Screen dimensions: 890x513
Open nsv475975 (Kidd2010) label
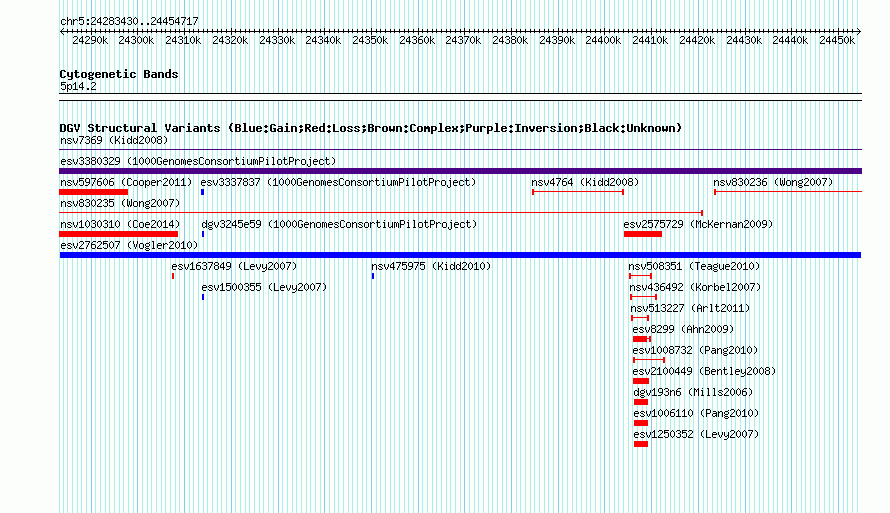[431, 266]
